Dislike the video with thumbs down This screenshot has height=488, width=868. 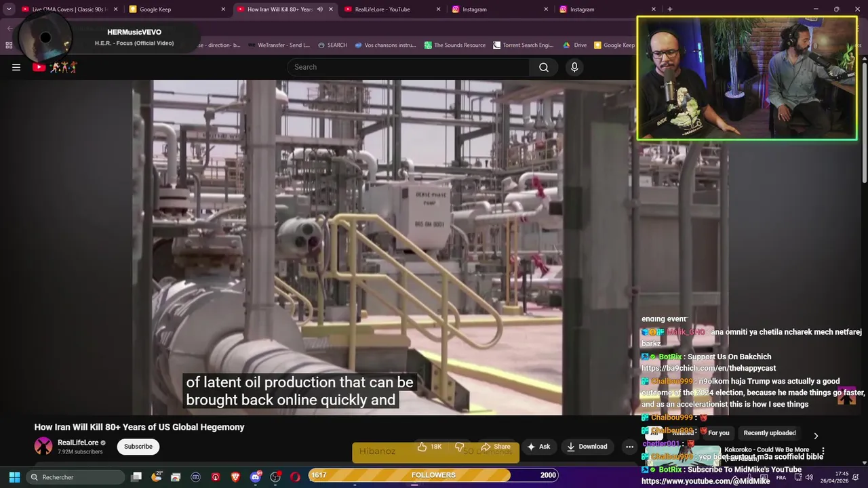[x=460, y=447]
